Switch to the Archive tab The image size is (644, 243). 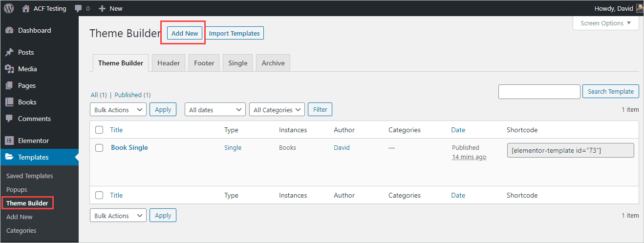pyautogui.click(x=273, y=63)
